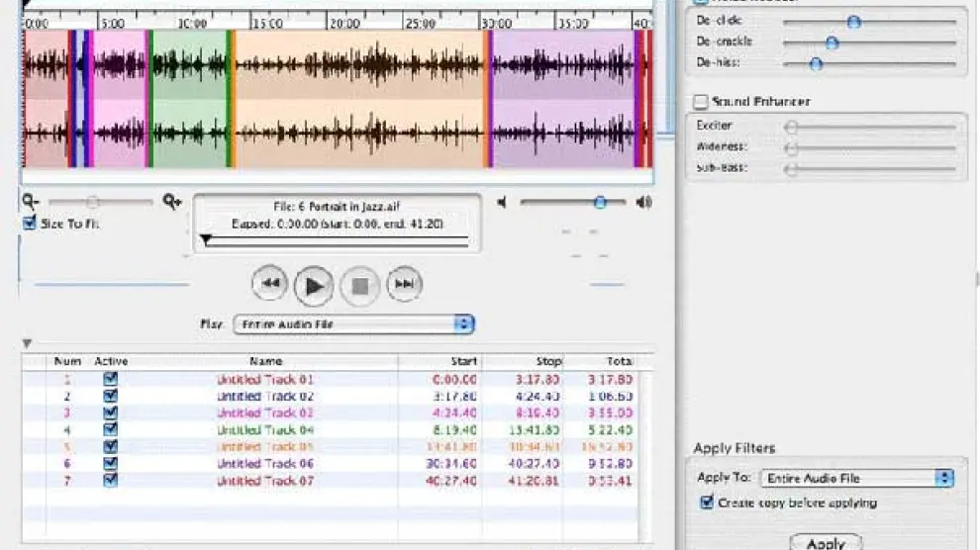Image resolution: width=980 pixels, height=550 pixels.
Task: Click the zoom out magnifier icon
Action: [x=30, y=202]
